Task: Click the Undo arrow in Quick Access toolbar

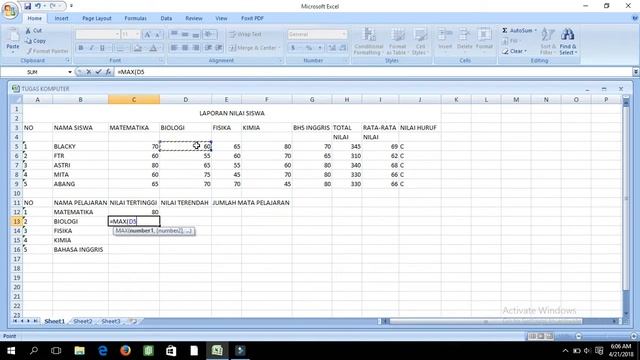Action: click(38, 6)
